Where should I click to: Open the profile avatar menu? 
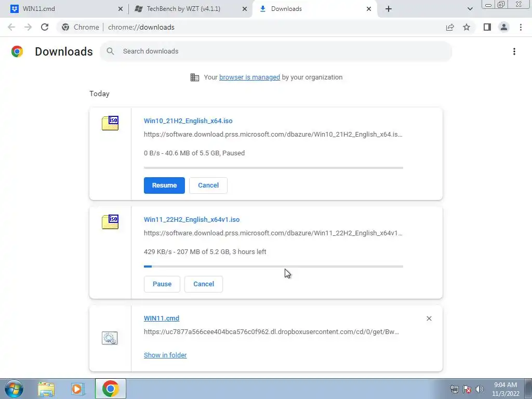[504, 27]
